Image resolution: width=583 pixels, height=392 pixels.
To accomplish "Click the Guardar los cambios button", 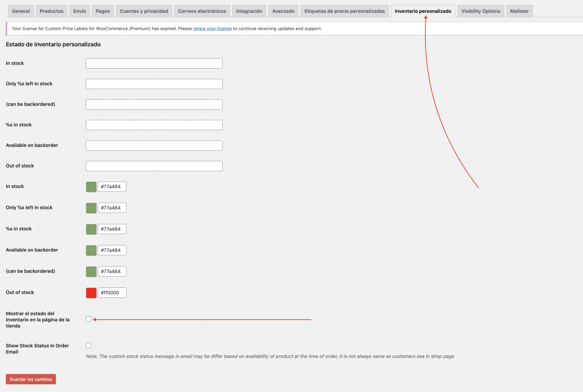I will (x=31, y=379).
